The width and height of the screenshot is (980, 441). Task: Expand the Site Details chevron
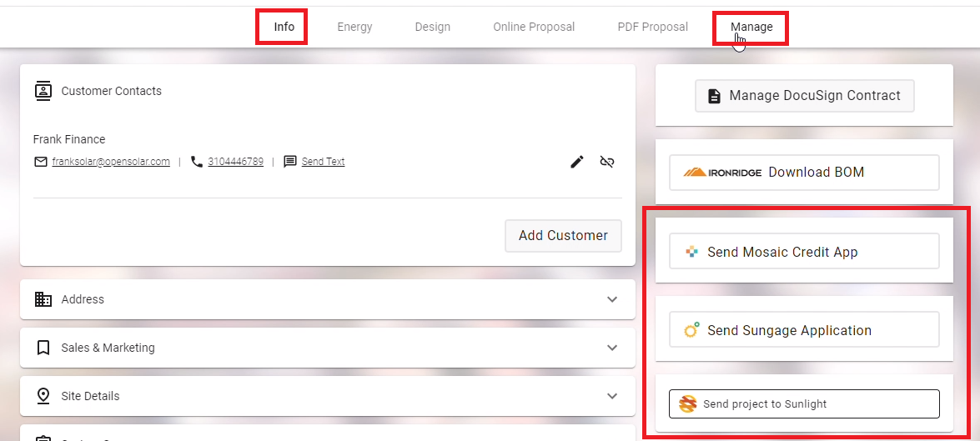click(x=612, y=396)
